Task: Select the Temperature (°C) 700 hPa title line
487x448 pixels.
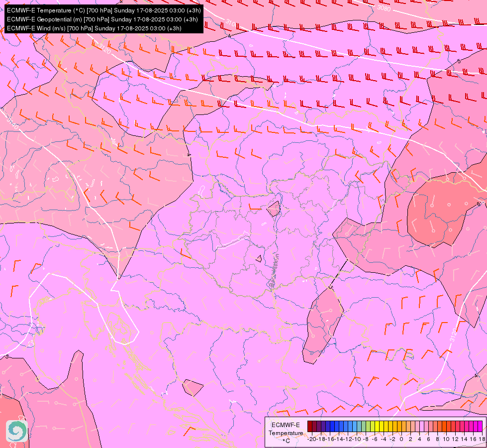Action: 104,10
